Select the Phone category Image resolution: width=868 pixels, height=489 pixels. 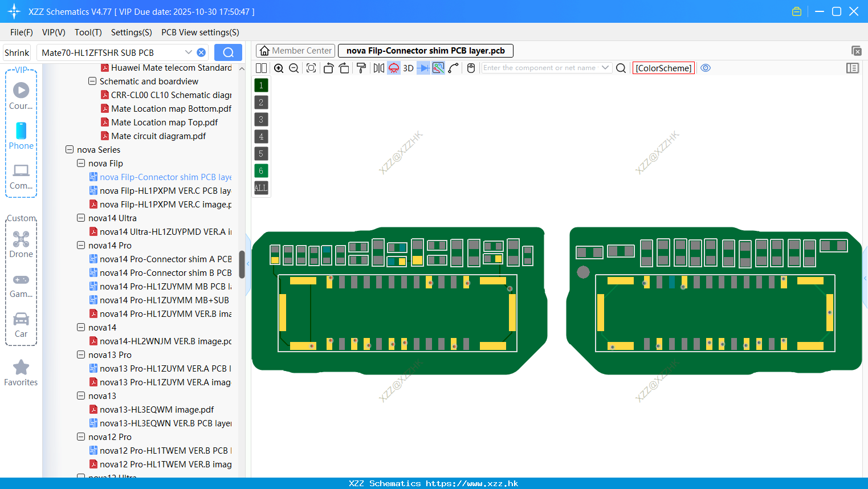click(21, 136)
